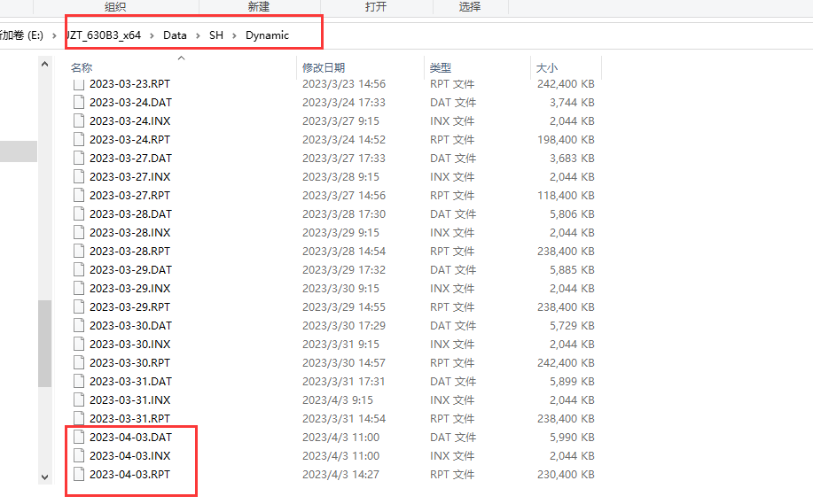
Task: Sort by 修改日期 column header
Action: pyautogui.click(x=324, y=68)
